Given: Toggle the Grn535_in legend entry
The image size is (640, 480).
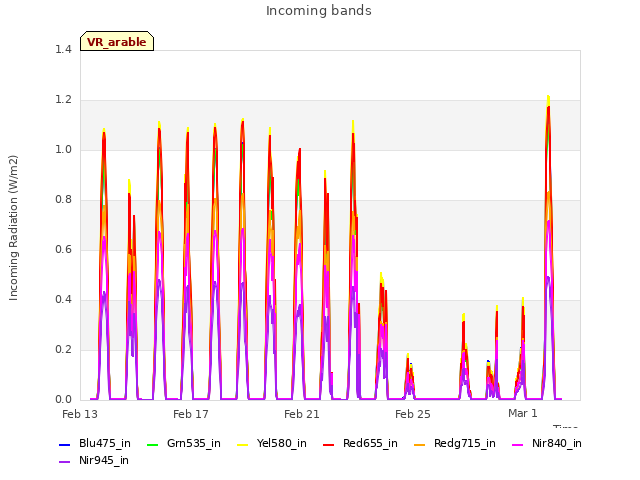Looking at the screenshot, I should click(184, 443).
